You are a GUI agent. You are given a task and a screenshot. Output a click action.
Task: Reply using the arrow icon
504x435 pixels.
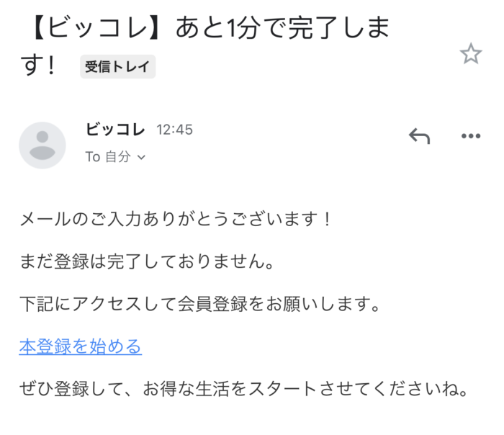(419, 135)
